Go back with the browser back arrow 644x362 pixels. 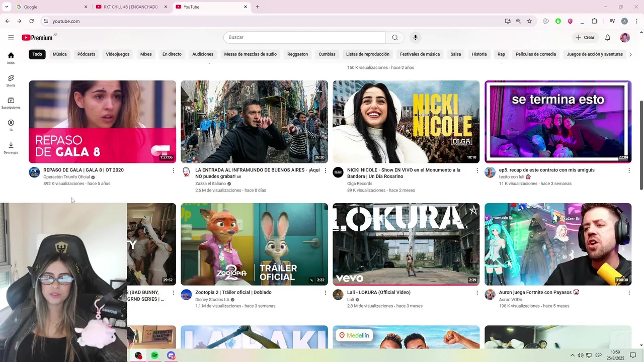pyautogui.click(x=7, y=21)
